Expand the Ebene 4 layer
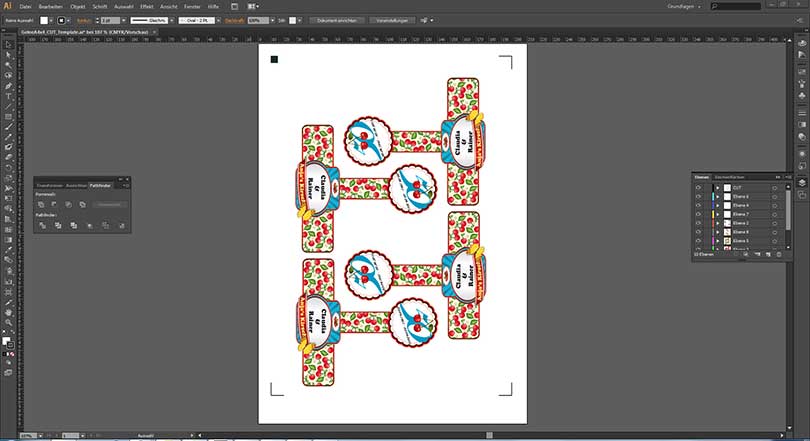Image resolution: width=810 pixels, height=441 pixels. pos(717,205)
